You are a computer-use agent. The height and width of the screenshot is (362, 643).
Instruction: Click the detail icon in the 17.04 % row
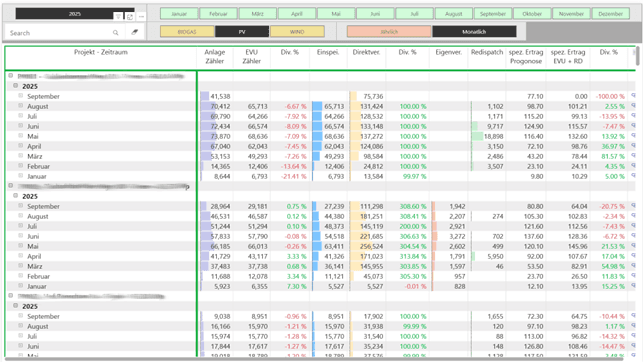tap(633, 256)
